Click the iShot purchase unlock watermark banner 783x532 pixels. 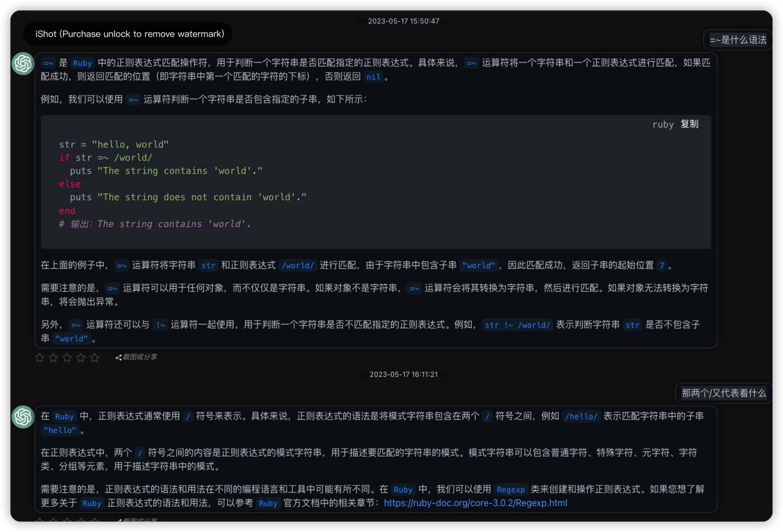[x=129, y=34]
